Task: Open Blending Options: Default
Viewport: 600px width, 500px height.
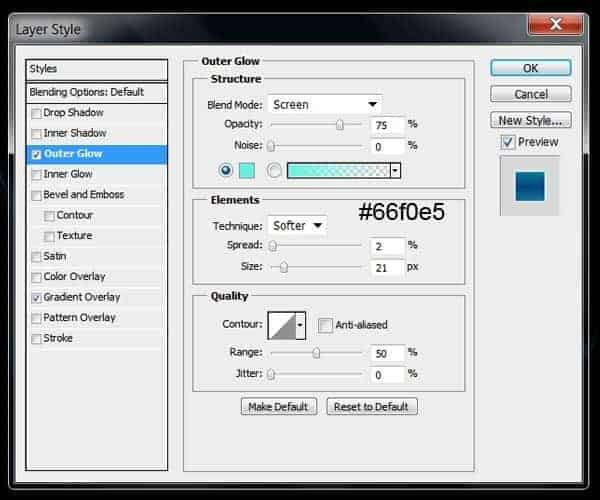Action: 96,92
